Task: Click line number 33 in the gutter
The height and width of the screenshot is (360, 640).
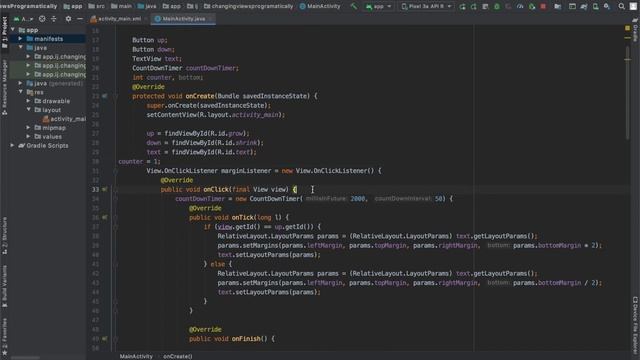Action: point(95,189)
